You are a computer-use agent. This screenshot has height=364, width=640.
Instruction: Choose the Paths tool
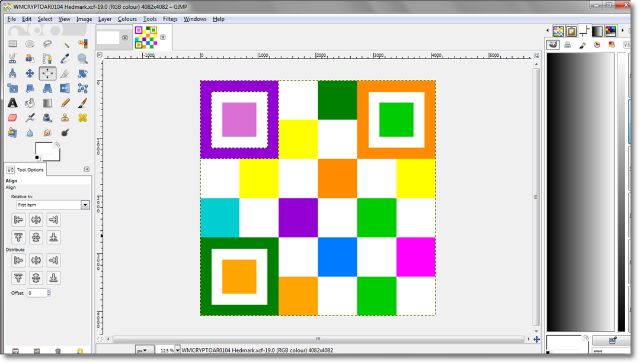tap(47, 59)
